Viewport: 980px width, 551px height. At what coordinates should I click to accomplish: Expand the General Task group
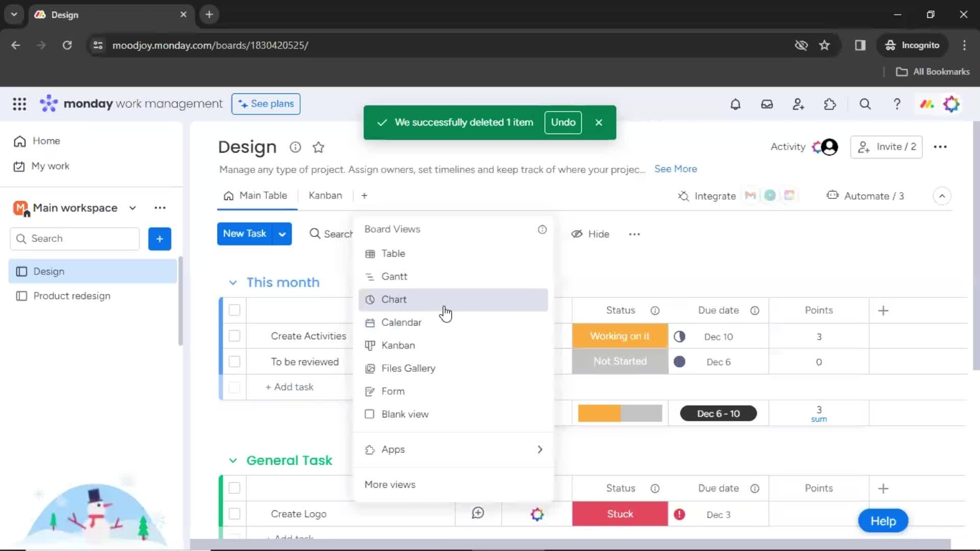[233, 460]
